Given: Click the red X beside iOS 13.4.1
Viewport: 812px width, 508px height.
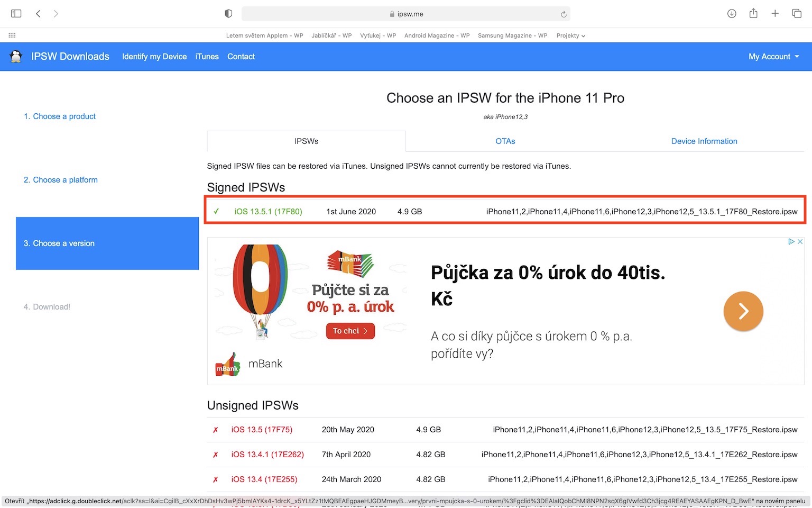Looking at the screenshot, I should click(216, 455).
